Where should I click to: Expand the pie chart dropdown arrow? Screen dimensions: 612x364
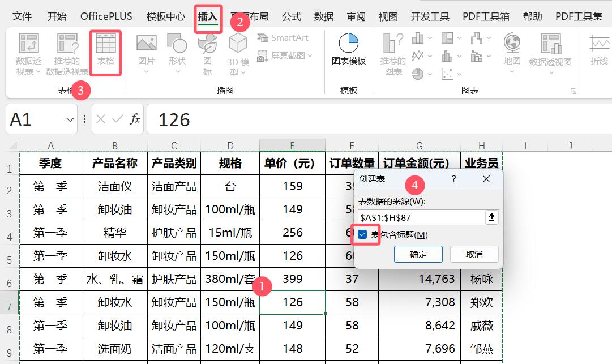430,74
